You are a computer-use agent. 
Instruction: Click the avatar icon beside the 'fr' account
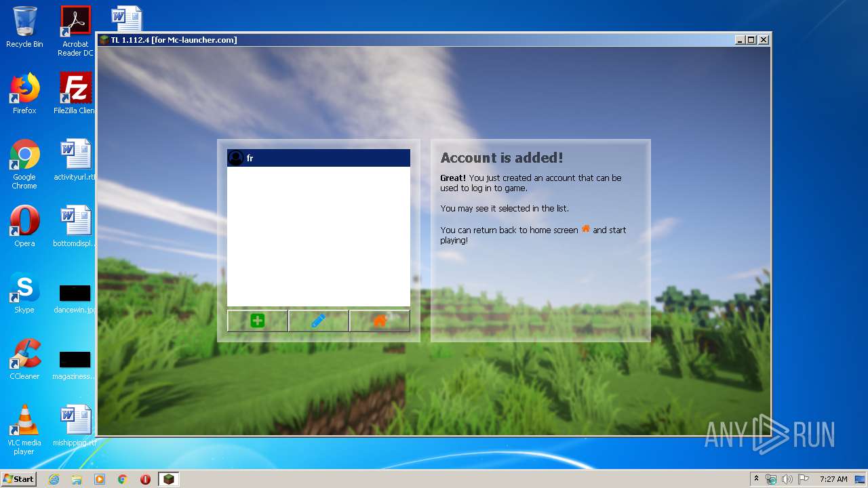coord(236,158)
